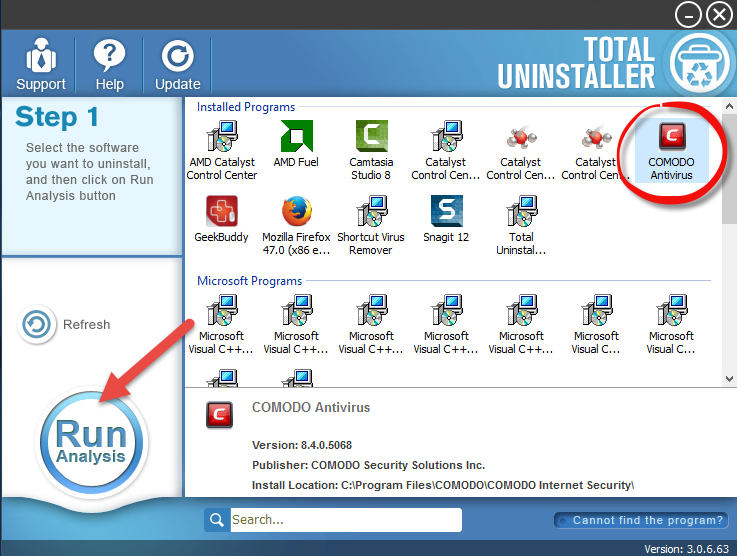The height and width of the screenshot is (556, 737).
Task: Click the Run Analysis button
Action: click(x=91, y=443)
